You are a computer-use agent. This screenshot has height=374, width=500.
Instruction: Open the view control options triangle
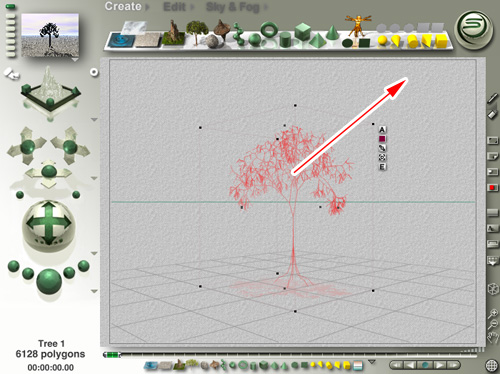94,119
